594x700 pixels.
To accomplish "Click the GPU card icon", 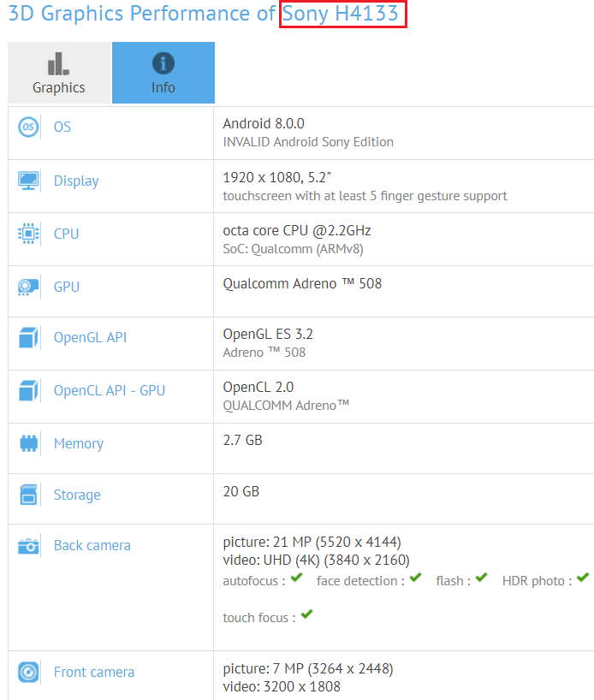I will click(28, 287).
